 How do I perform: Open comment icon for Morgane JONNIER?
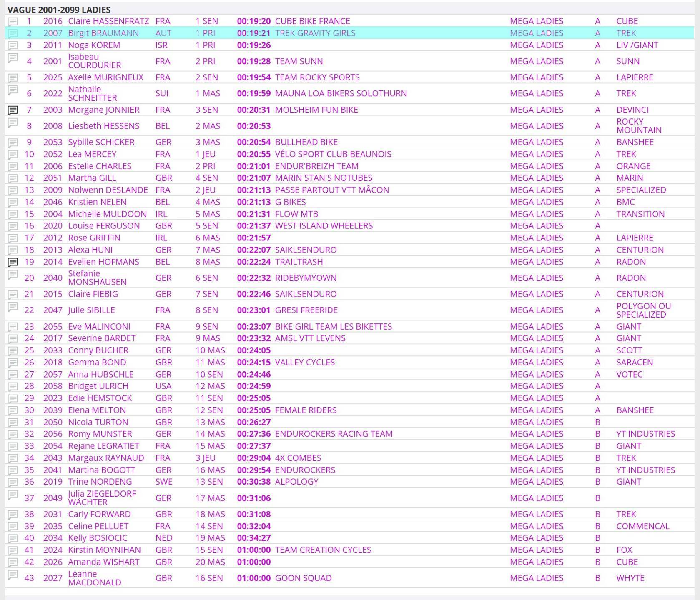pyautogui.click(x=13, y=110)
